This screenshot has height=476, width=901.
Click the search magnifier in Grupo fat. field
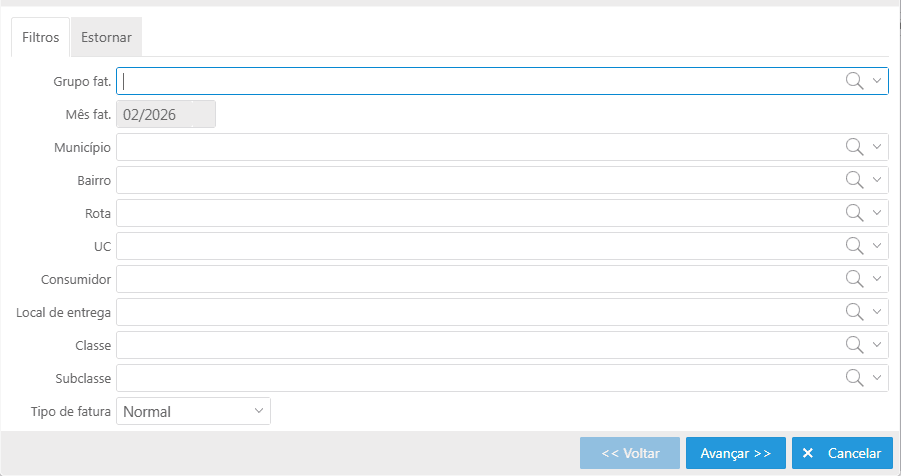point(854,81)
